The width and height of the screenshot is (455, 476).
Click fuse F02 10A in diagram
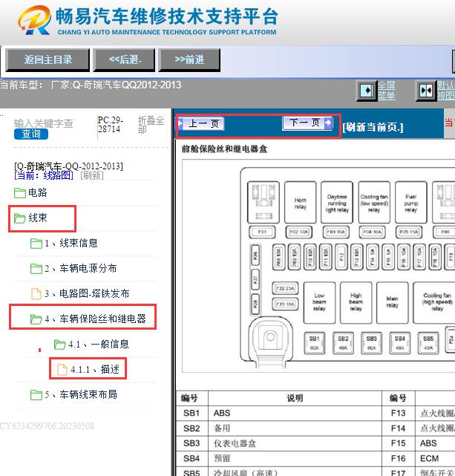point(299,232)
